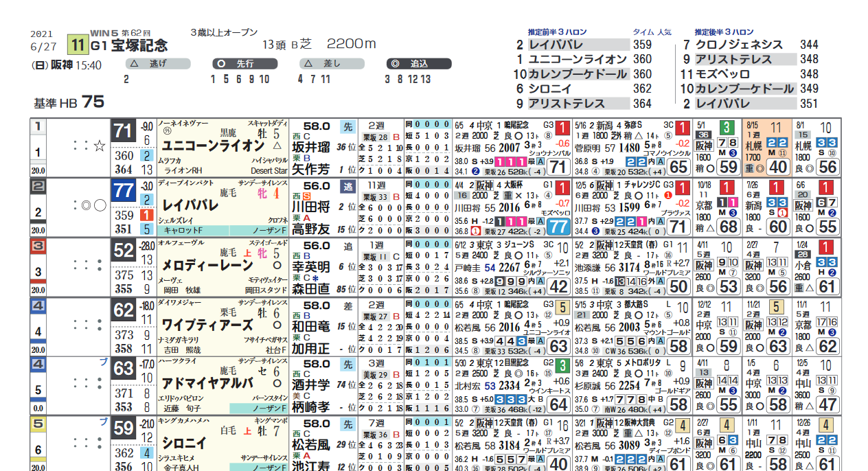
Task: Select jockey 松若風 in シロニイ jockey column
Action: pyautogui.click(x=311, y=446)
